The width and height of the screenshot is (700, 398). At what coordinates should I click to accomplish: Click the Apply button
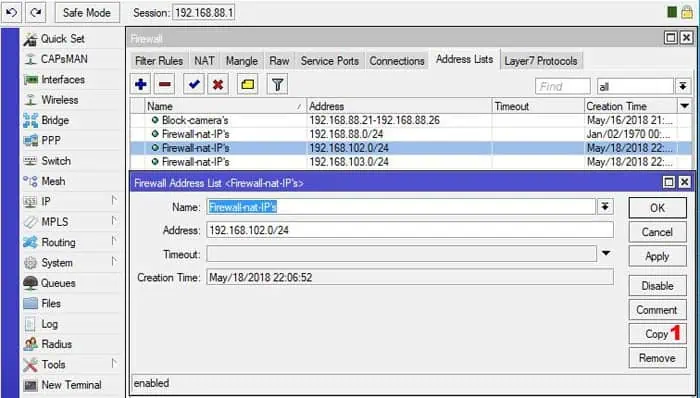(x=658, y=256)
